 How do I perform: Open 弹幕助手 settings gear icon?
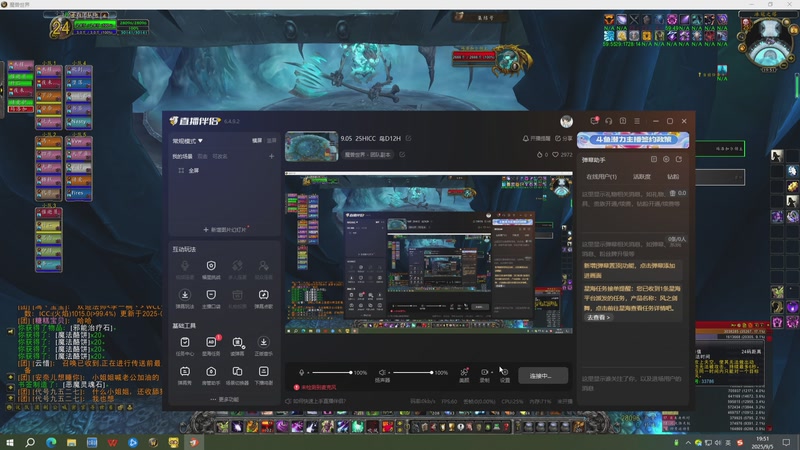point(666,159)
